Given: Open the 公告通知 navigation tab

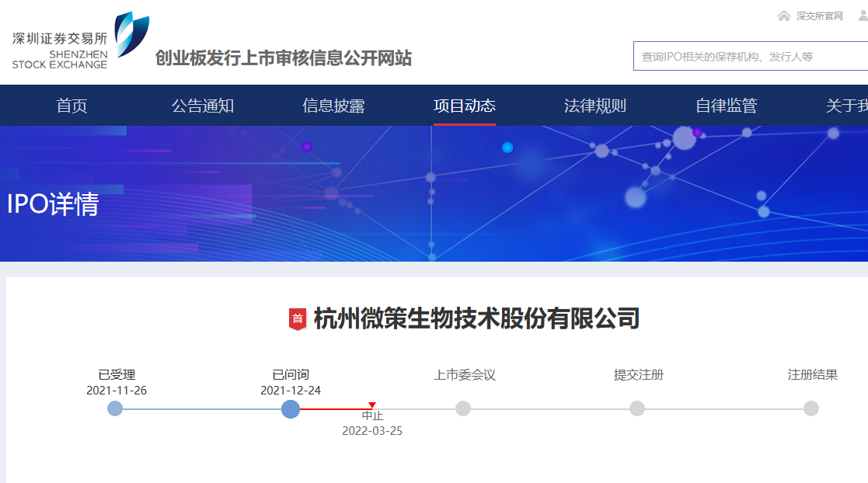Looking at the screenshot, I should click(x=203, y=106).
